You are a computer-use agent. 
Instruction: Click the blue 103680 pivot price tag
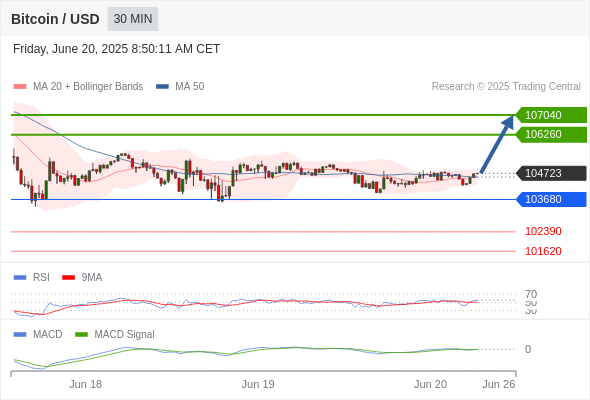tap(551, 199)
